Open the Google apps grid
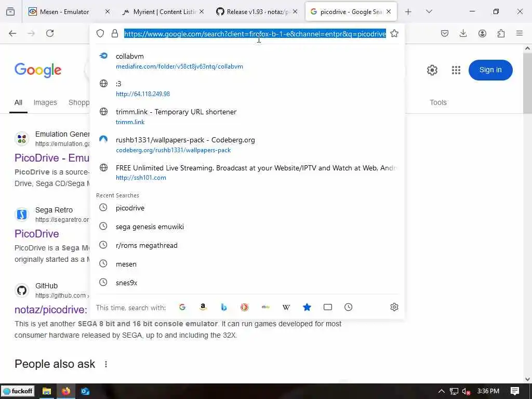532x399 pixels. [456, 70]
